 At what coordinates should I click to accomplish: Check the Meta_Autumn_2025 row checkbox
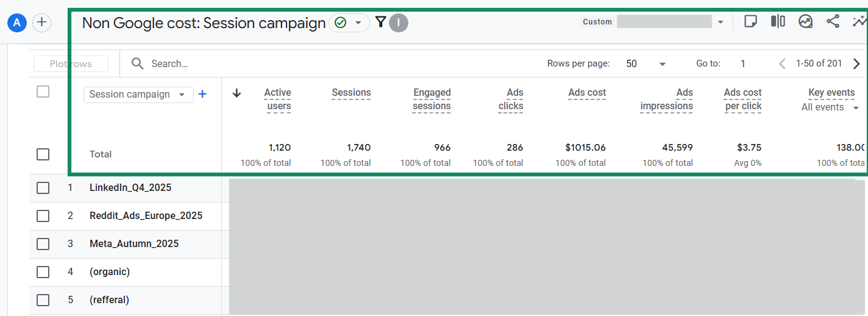coord(43,244)
